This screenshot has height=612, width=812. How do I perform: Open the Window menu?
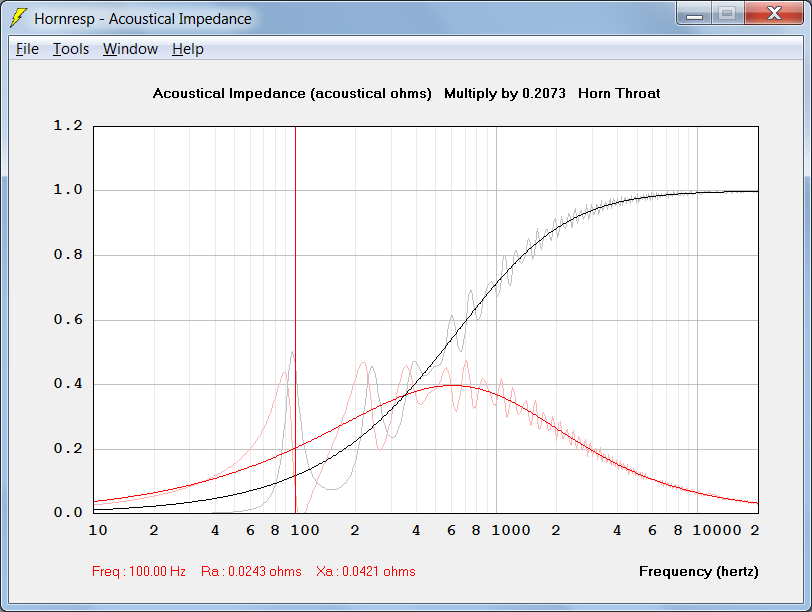click(130, 49)
